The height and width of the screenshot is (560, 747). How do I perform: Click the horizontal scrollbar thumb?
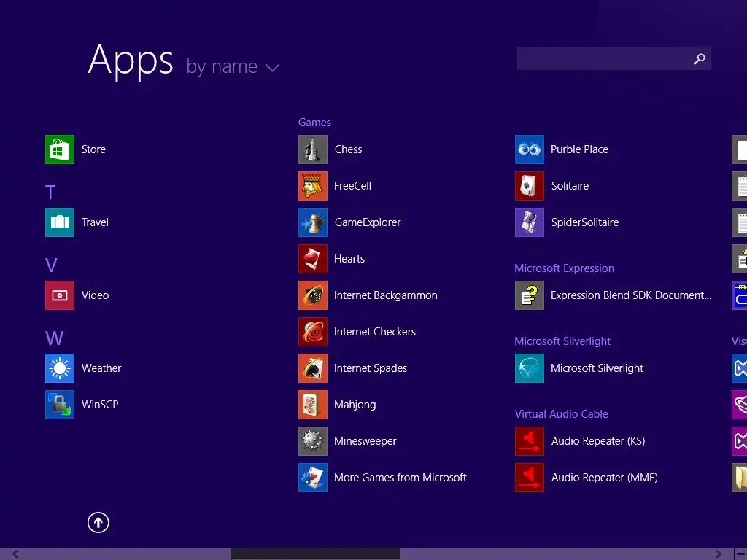pyautogui.click(x=315, y=554)
